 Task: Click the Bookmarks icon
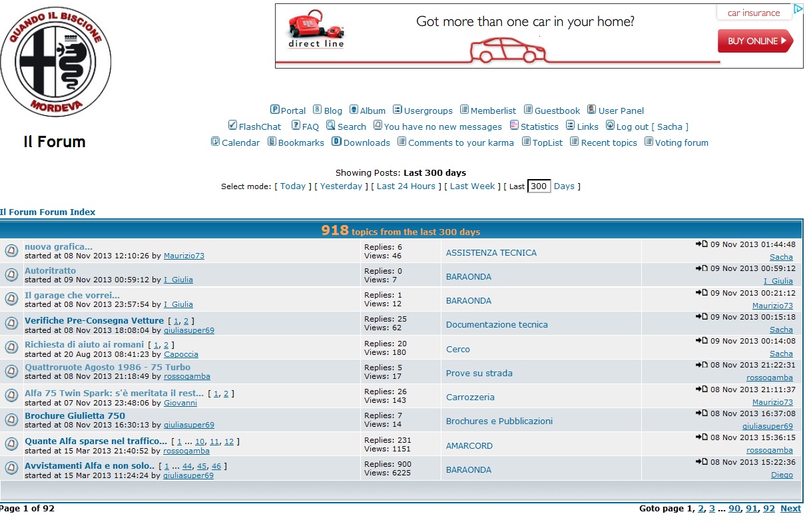(272, 141)
